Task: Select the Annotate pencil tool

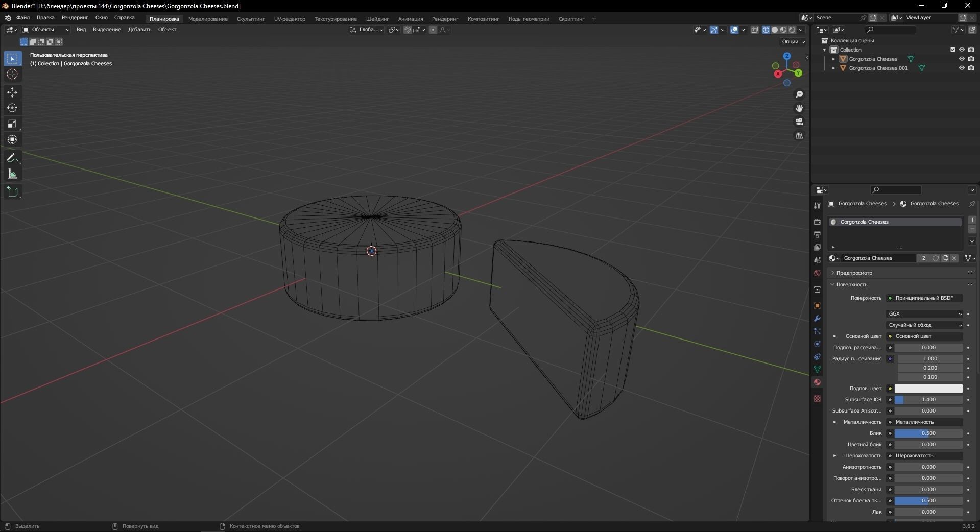Action: click(12, 158)
